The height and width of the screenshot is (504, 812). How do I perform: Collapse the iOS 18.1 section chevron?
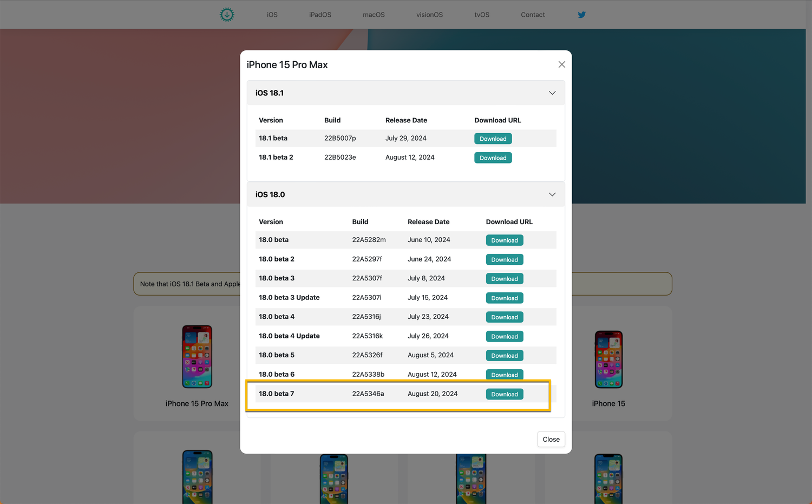pos(552,93)
